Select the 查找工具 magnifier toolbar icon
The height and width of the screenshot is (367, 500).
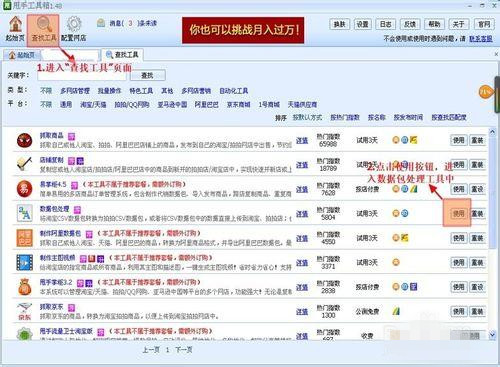43,29
